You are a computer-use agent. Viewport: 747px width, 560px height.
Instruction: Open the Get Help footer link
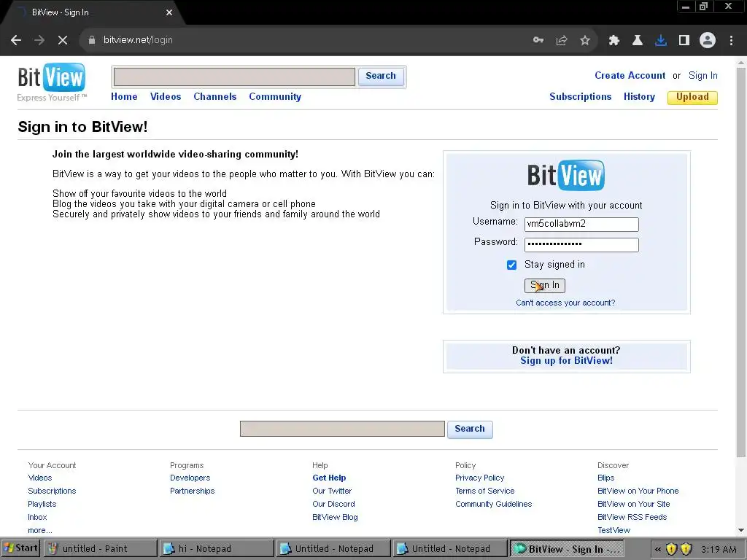(329, 478)
